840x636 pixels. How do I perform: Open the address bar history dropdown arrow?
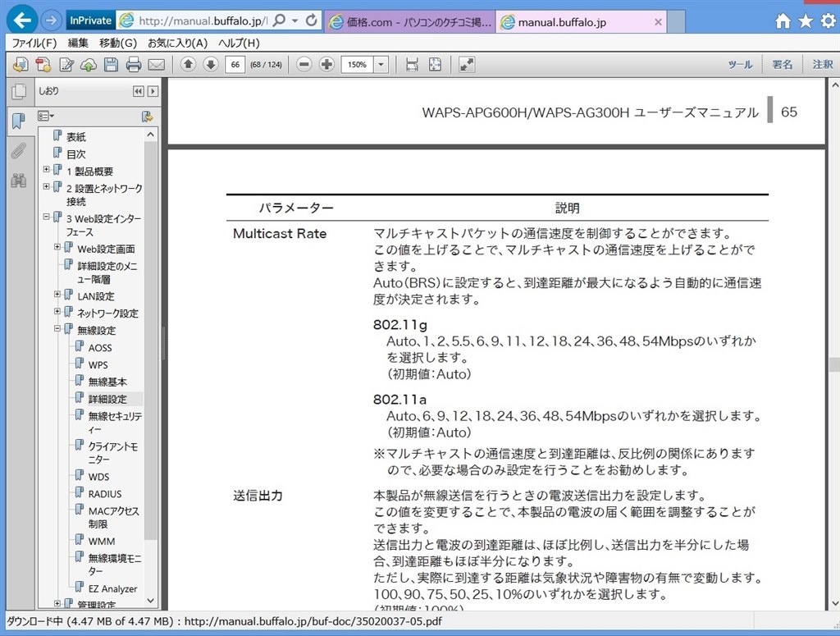coord(294,21)
